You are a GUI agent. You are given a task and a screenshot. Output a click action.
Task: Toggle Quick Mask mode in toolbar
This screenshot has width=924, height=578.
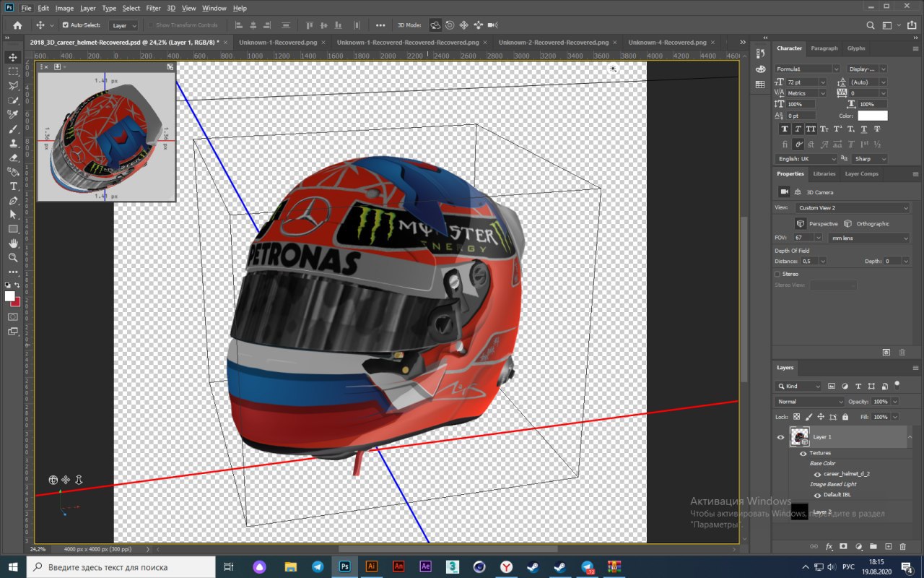coord(13,316)
